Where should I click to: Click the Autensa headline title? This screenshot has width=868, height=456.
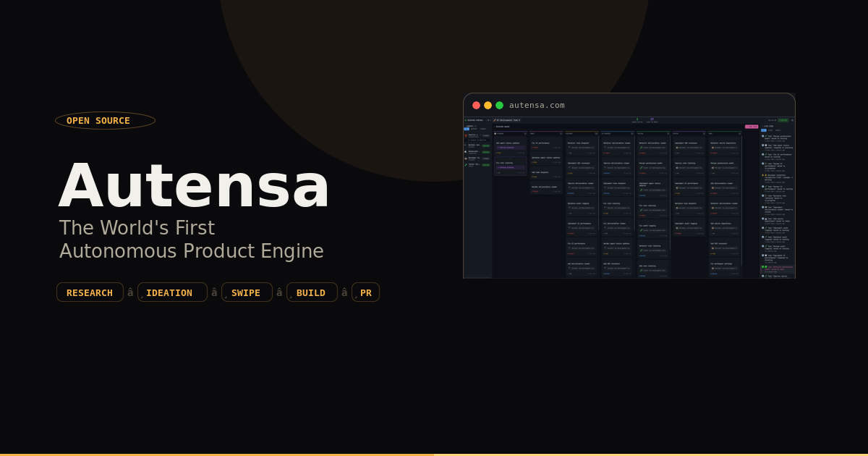pyautogui.click(x=194, y=185)
